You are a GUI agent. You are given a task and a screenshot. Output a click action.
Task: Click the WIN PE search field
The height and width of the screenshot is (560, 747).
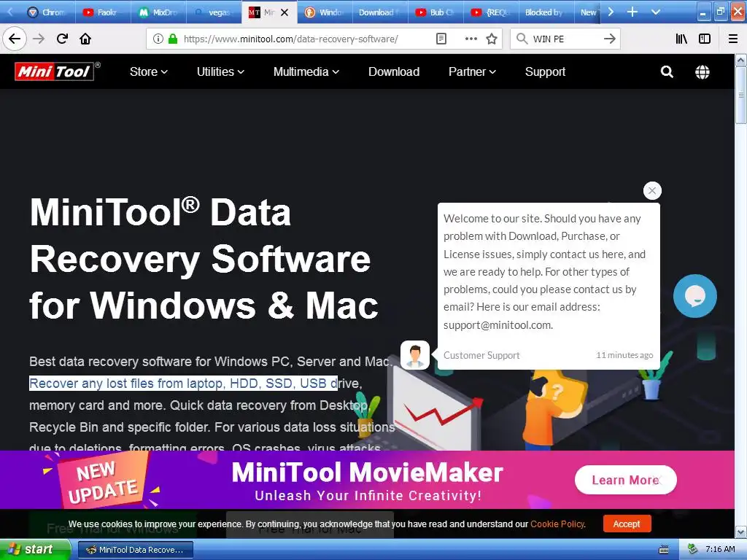click(x=565, y=39)
